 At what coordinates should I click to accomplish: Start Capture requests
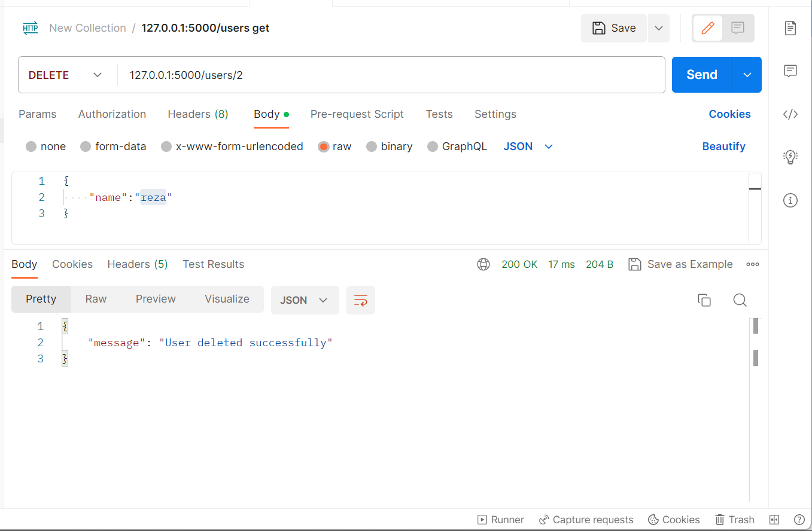tap(586, 520)
